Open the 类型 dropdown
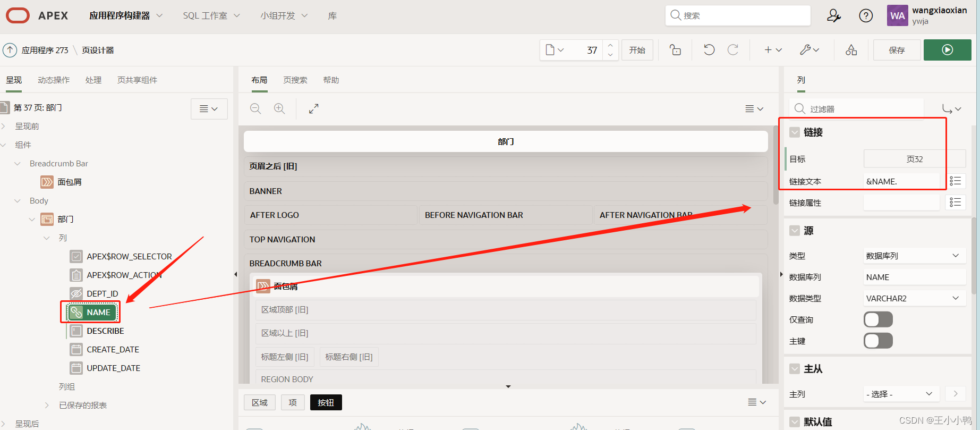 (914, 256)
